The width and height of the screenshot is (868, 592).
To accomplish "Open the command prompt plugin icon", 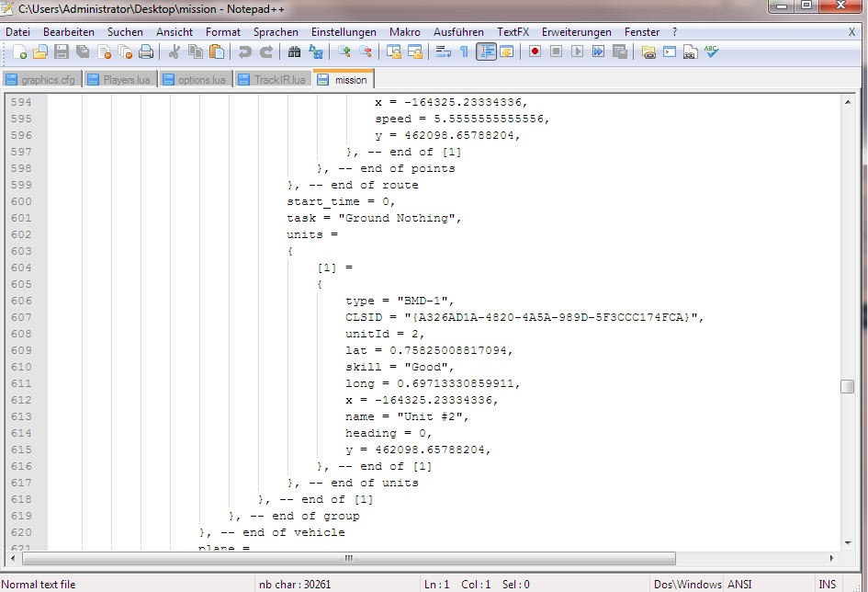I will pos(670,52).
